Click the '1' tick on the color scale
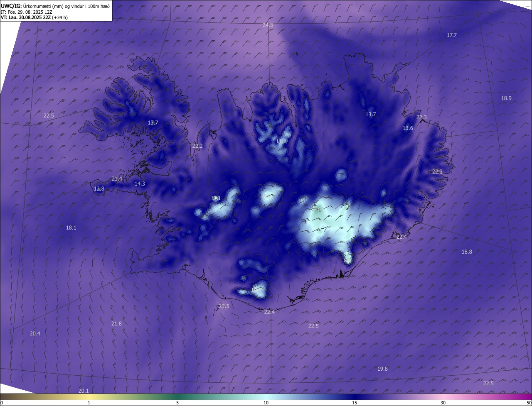The height and width of the screenshot is (406, 532). [x=89, y=403]
